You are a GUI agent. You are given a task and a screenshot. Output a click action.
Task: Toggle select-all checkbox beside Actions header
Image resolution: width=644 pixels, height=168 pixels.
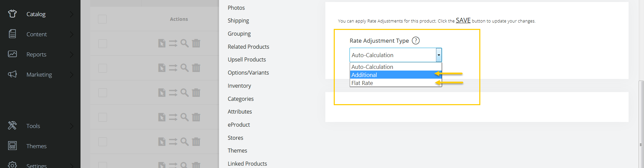(x=102, y=19)
